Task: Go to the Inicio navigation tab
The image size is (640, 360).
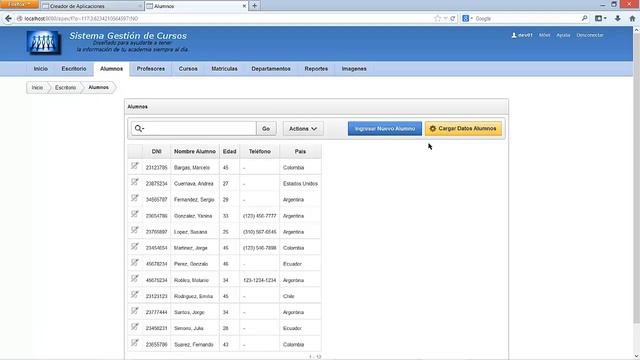Action: tap(41, 69)
